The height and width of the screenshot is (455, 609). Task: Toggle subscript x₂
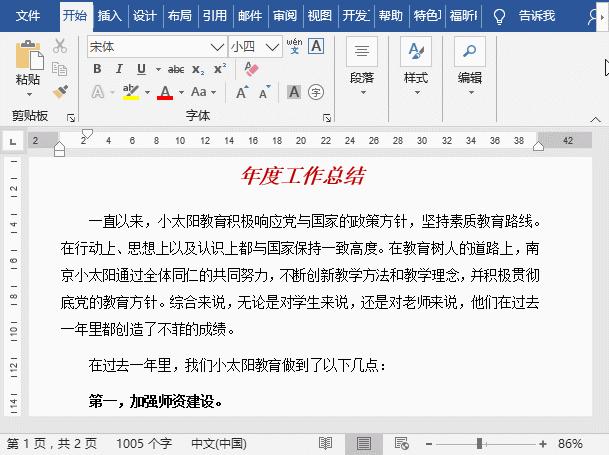point(198,70)
